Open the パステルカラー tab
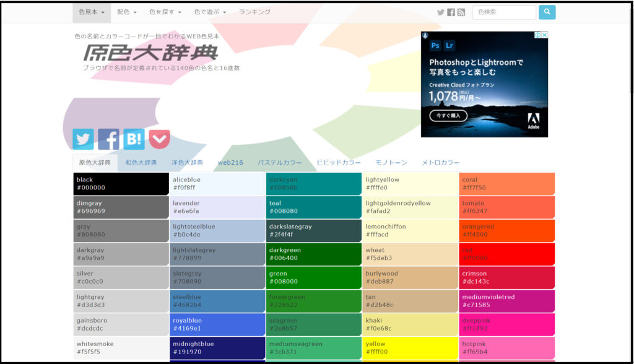Screen dimensions: 634x364 (x=280, y=163)
